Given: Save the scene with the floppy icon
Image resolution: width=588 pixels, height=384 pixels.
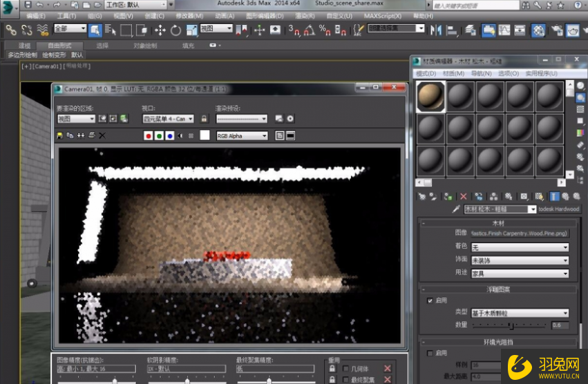Looking at the screenshot, I should (x=28, y=5).
